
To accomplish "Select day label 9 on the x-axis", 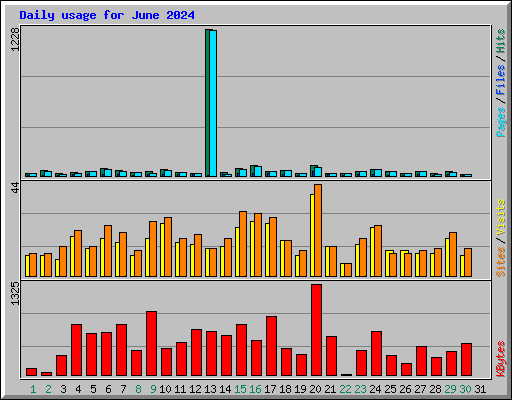I will (153, 389).
